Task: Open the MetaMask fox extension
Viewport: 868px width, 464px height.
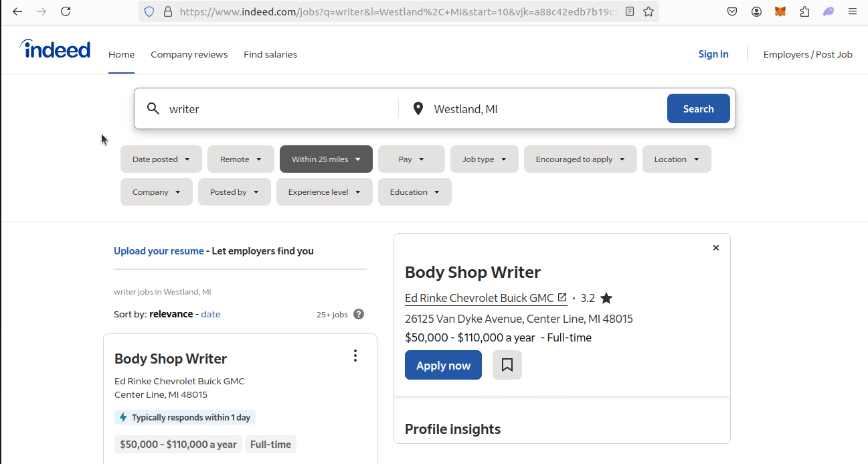Action: pos(780,11)
